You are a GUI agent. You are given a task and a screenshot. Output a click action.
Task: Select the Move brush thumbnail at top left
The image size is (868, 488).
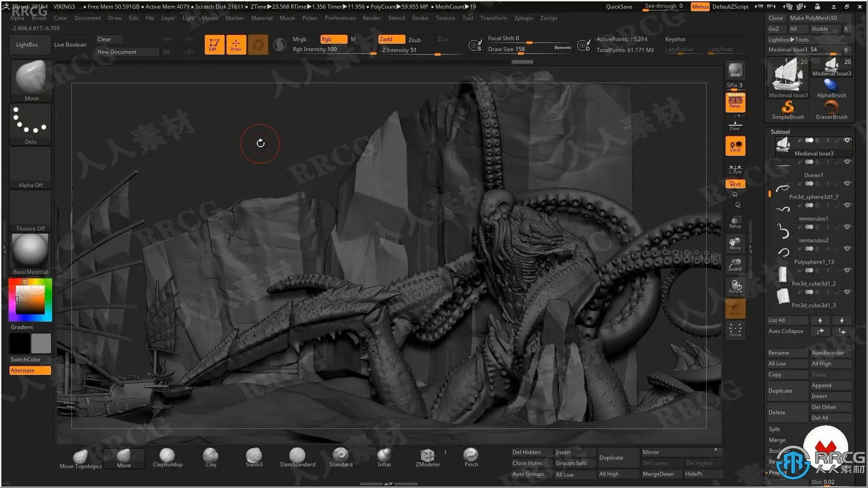[31, 81]
